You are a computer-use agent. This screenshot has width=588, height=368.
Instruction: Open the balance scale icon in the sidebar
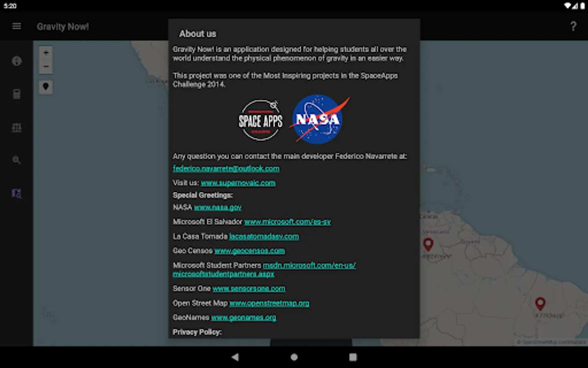(x=17, y=128)
